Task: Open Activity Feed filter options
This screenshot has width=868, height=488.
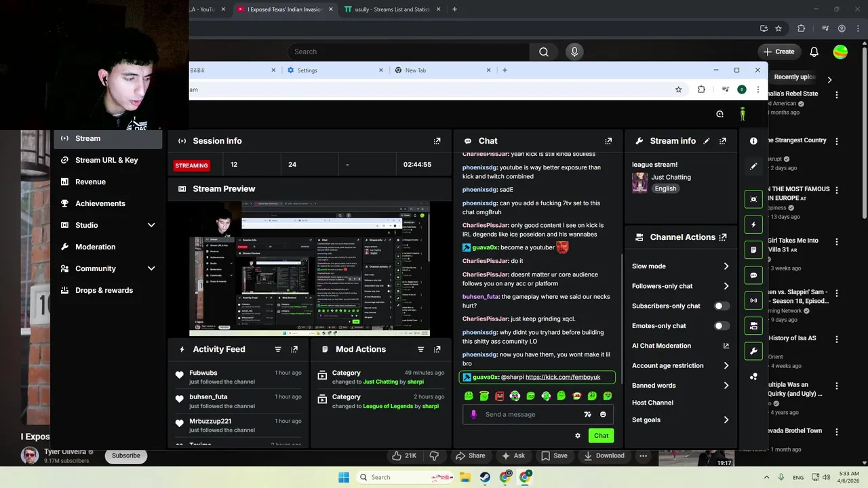Action: (x=278, y=349)
